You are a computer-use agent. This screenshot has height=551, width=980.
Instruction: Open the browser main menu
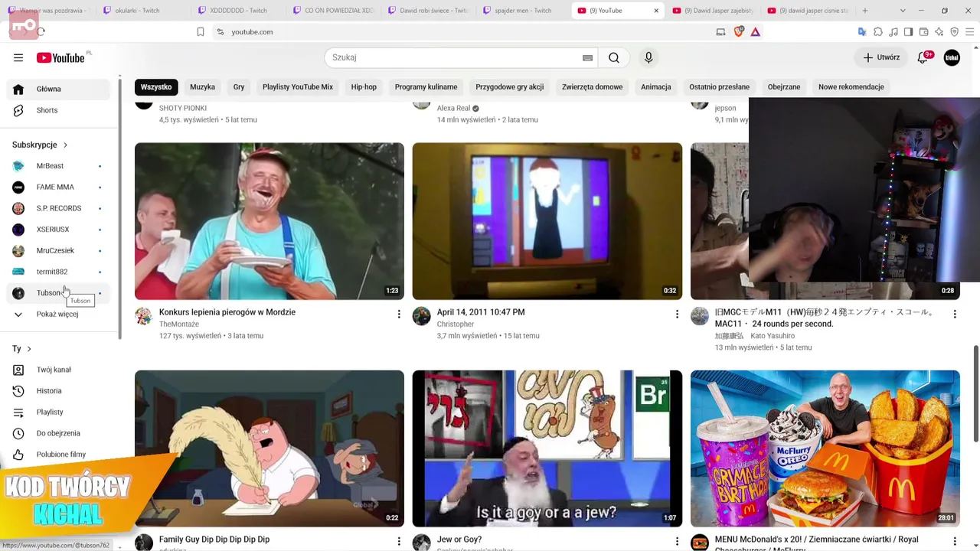[969, 31]
